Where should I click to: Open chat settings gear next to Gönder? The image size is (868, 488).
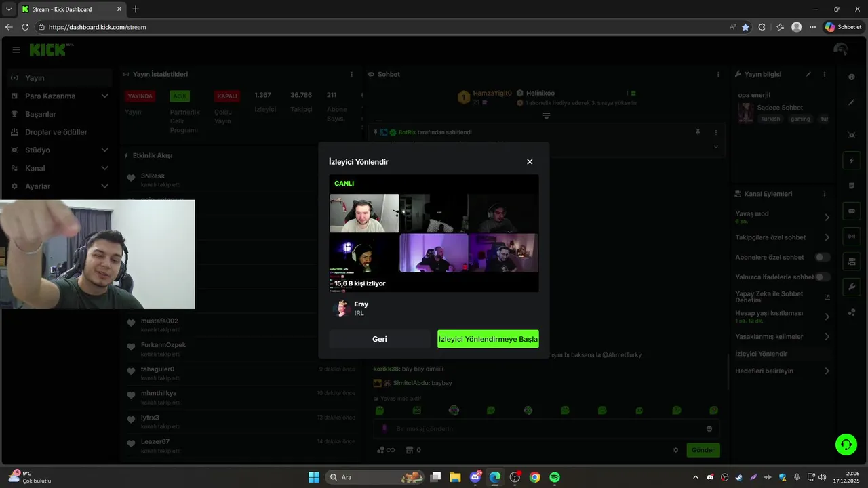coord(675,450)
